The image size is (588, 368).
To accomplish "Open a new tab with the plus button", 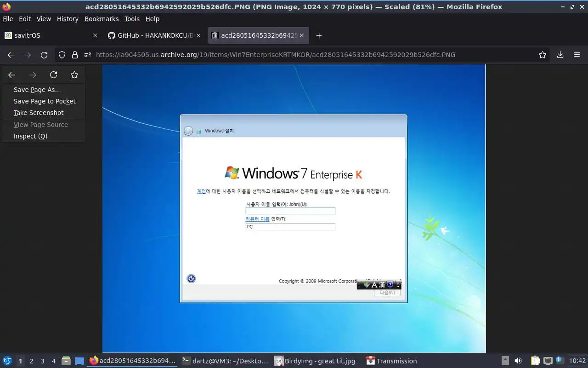I will [319, 35].
